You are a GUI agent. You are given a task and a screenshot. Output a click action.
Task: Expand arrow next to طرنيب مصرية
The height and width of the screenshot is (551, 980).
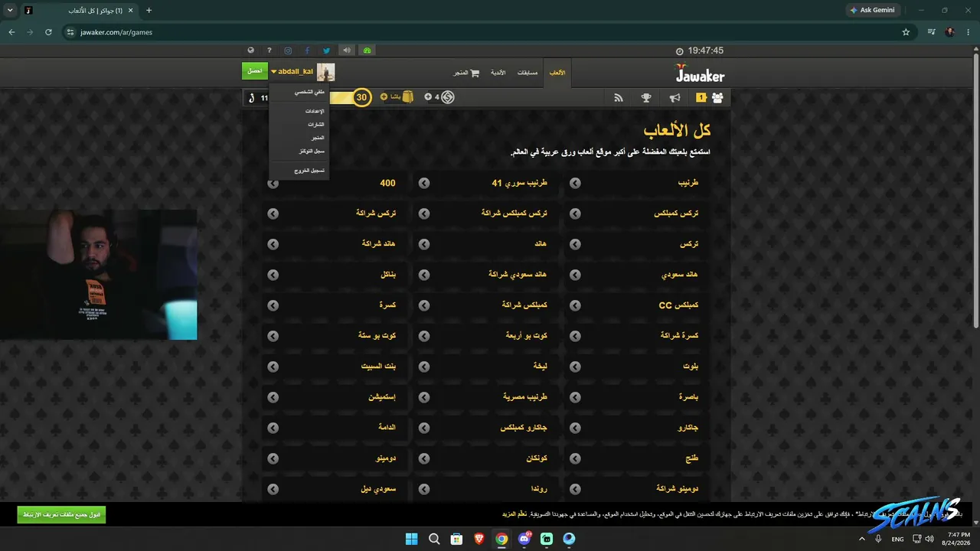coord(424,397)
